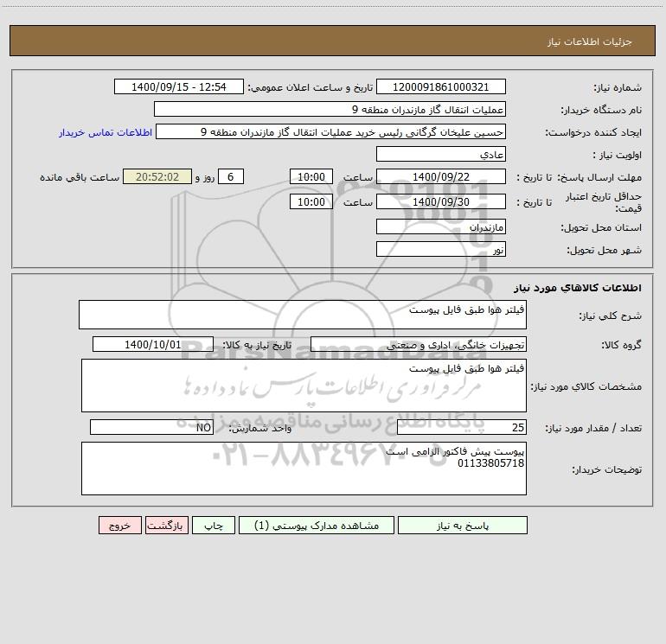Click the price validity date 1400/09/30
Viewport: 666px width, 644px height.
point(441,201)
